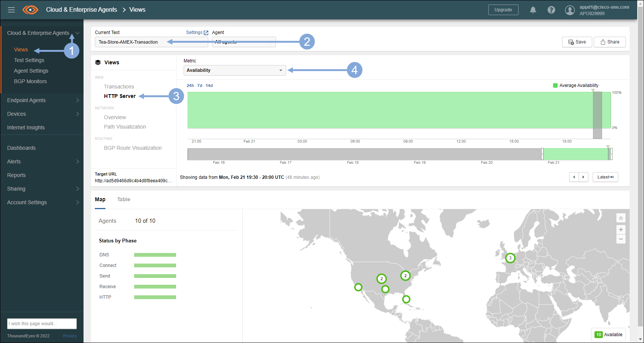Open the hamburger navigation menu

tap(11, 10)
